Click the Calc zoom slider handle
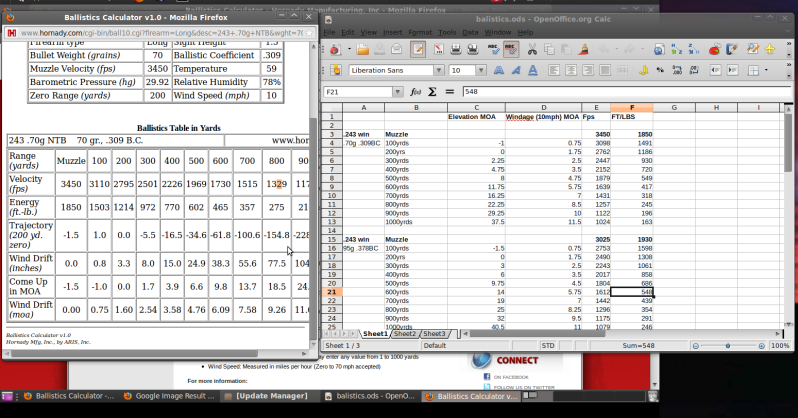798x418 pixels. click(x=728, y=346)
